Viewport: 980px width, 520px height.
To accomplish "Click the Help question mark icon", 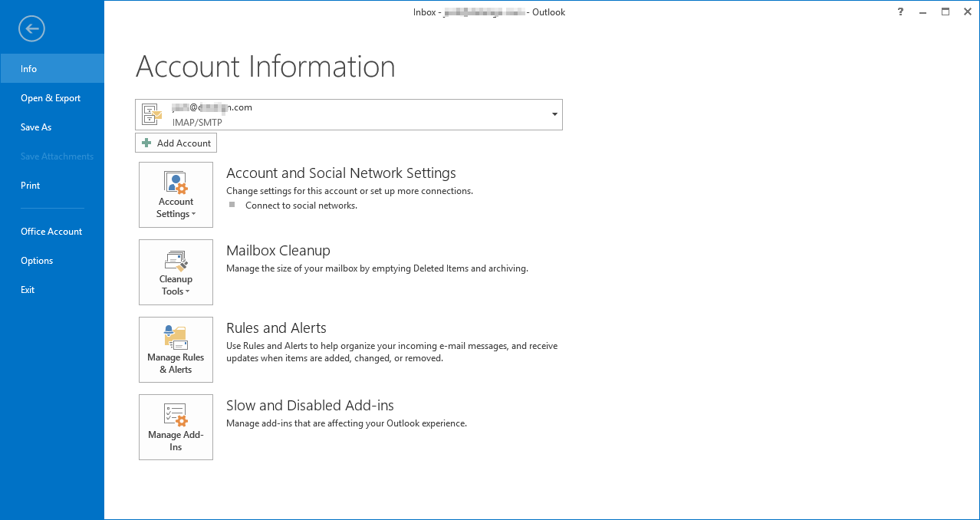I will pyautogui.click(x=900, y=12).
